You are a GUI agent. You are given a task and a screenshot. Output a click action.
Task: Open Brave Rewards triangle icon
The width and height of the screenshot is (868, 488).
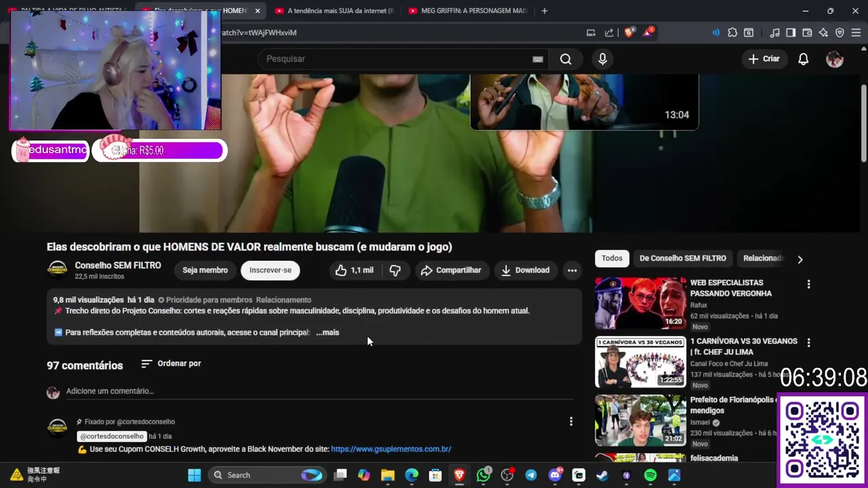(x=648, y=32)
